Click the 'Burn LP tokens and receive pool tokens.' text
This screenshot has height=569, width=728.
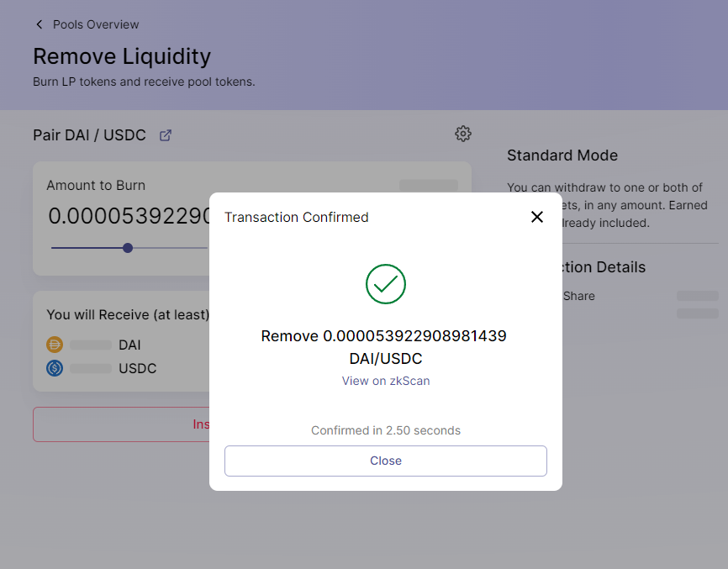point(144,82)
